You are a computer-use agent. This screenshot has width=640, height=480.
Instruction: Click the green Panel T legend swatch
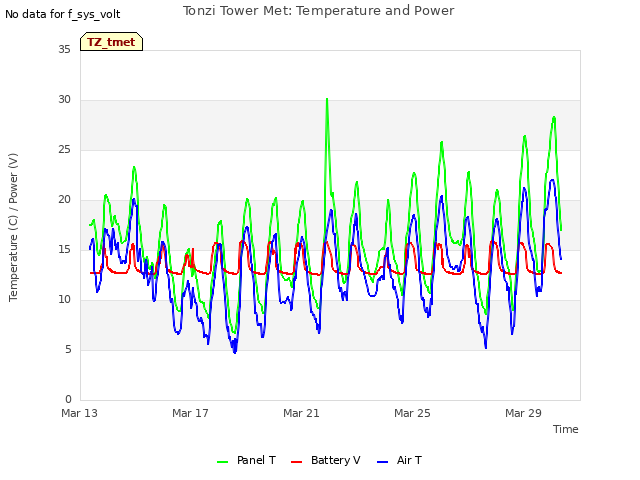coord(222,462)
